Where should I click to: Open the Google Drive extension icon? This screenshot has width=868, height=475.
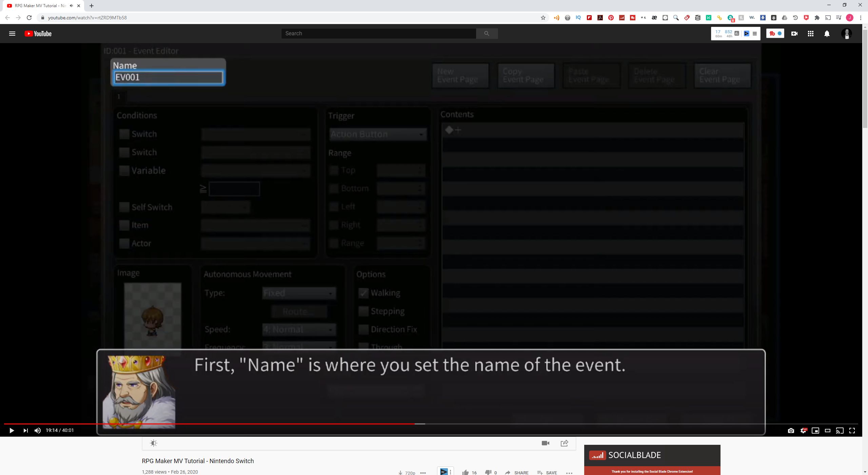click(x=785, y=18)
